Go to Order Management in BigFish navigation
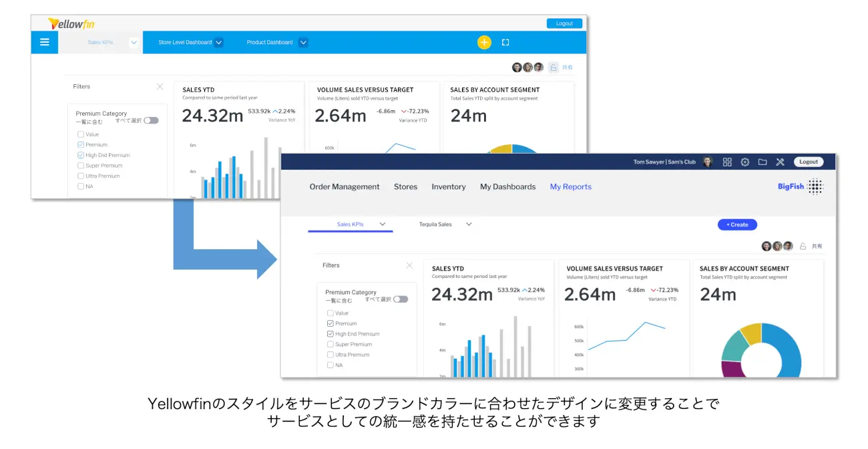Viewport: 868px width, 449px height. pyautogui.click(x=345, y=187)
